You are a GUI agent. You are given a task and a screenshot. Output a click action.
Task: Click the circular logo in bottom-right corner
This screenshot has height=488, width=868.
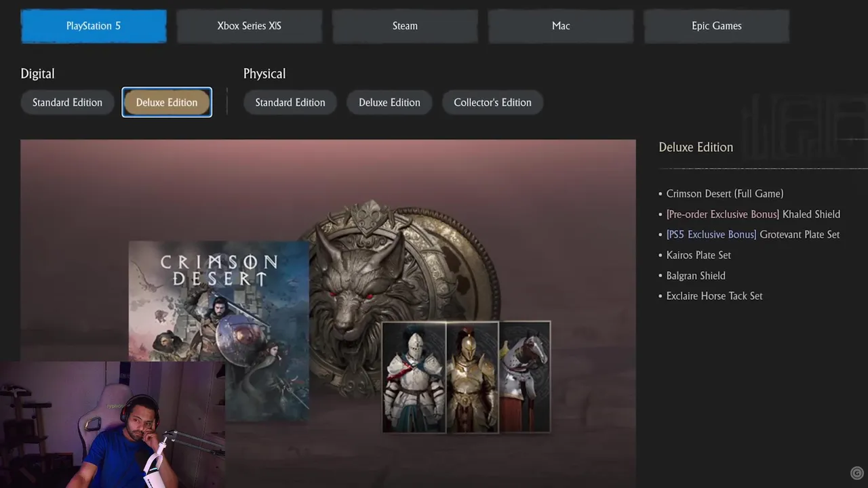[856, 473]
